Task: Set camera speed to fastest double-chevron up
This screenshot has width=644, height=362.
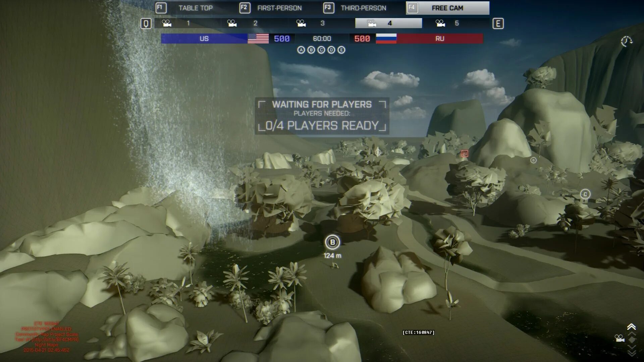Action: pos(631,326)
